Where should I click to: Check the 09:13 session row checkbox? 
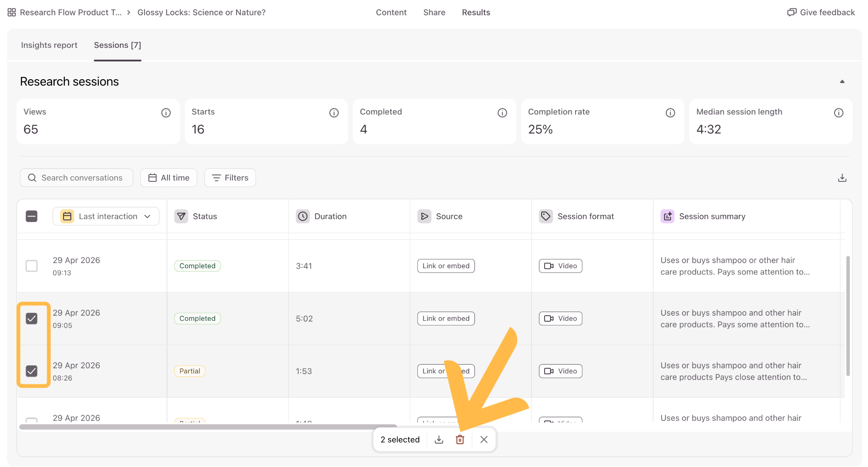coord(31,266)
